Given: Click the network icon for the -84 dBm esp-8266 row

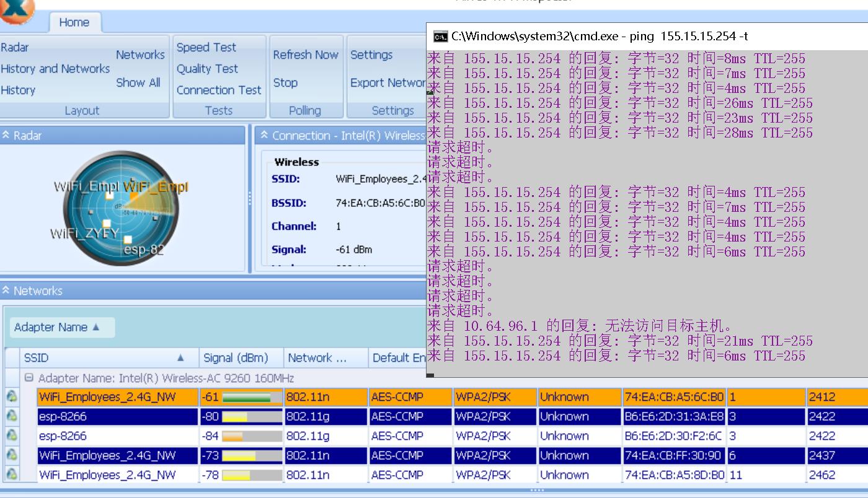Looking at the screenshot, I should pos(12,436).
